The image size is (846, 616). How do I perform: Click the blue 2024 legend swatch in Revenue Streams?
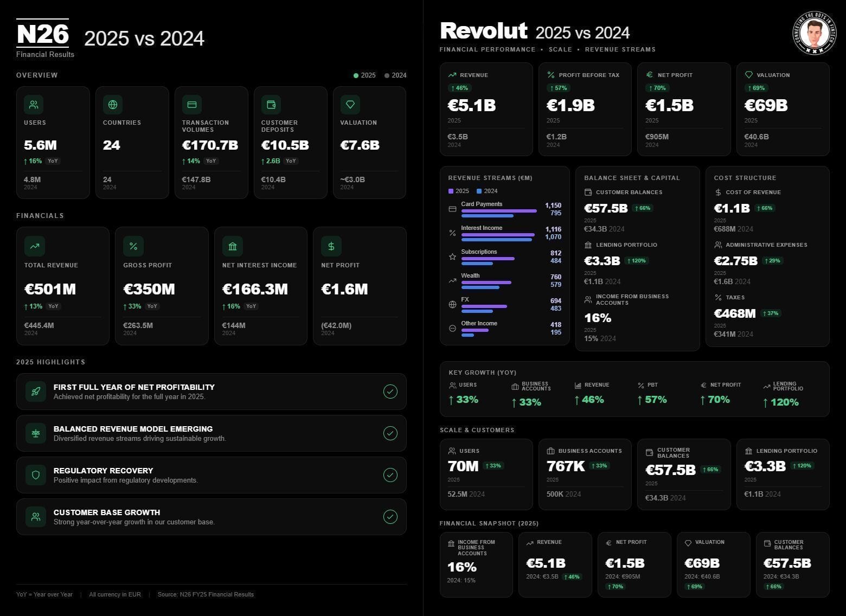[479, 191]
